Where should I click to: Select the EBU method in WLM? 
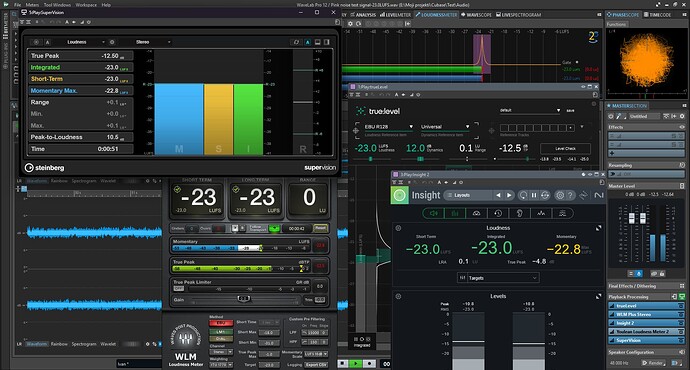[x=221, y=323]
